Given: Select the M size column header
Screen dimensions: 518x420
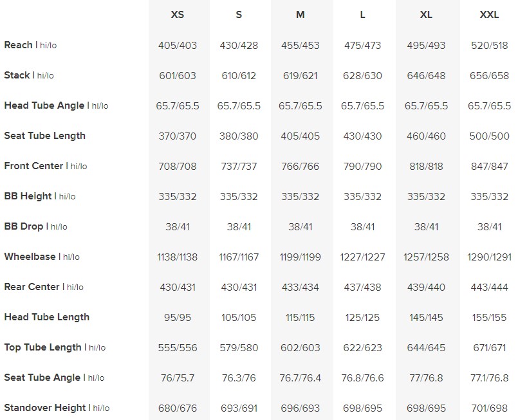Looking at the screenshot, I should pyautogui.click(x=300, y=15).
